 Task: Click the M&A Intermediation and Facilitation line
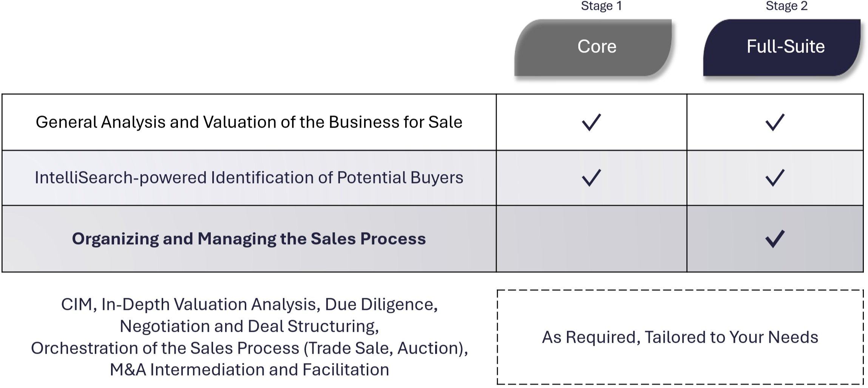(249, 370)
